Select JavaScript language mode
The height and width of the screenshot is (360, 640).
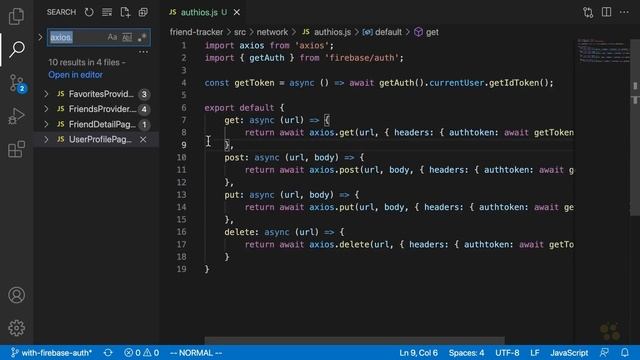[569, 353]
